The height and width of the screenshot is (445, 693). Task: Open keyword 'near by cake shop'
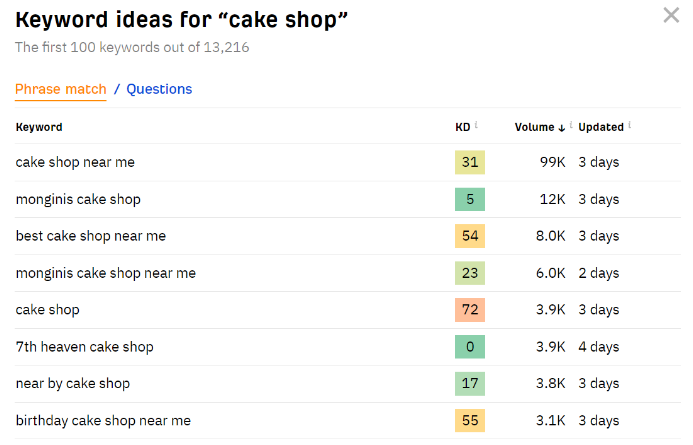[x=73, y=384]
